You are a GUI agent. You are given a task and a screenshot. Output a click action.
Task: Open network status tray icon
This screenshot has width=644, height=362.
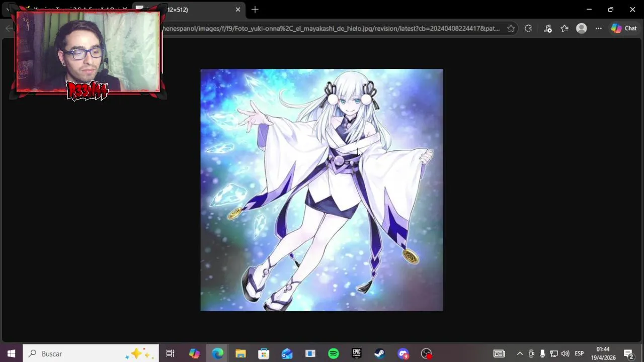click(x=554, y=353)
